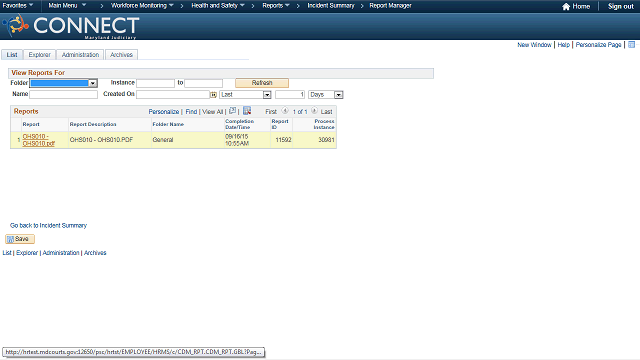Click the Home house icon
Image resolution: width=640 pixels, height=360 pixels.
(x=566, y=7)
